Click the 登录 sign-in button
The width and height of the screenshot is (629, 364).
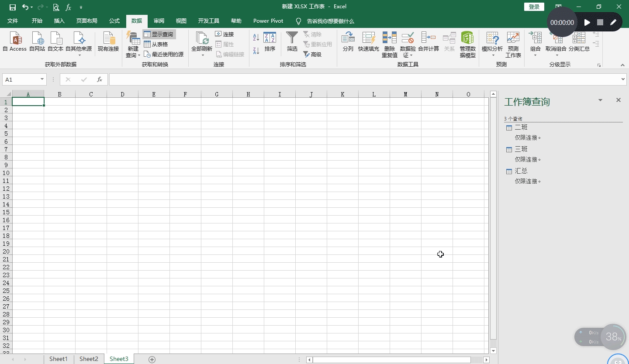534,7
